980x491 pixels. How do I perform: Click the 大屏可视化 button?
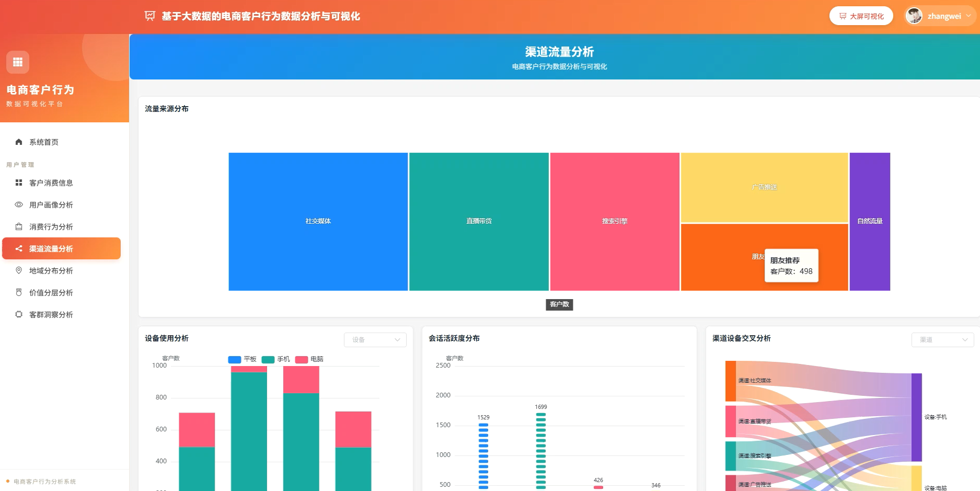click(x=861, y=16)
